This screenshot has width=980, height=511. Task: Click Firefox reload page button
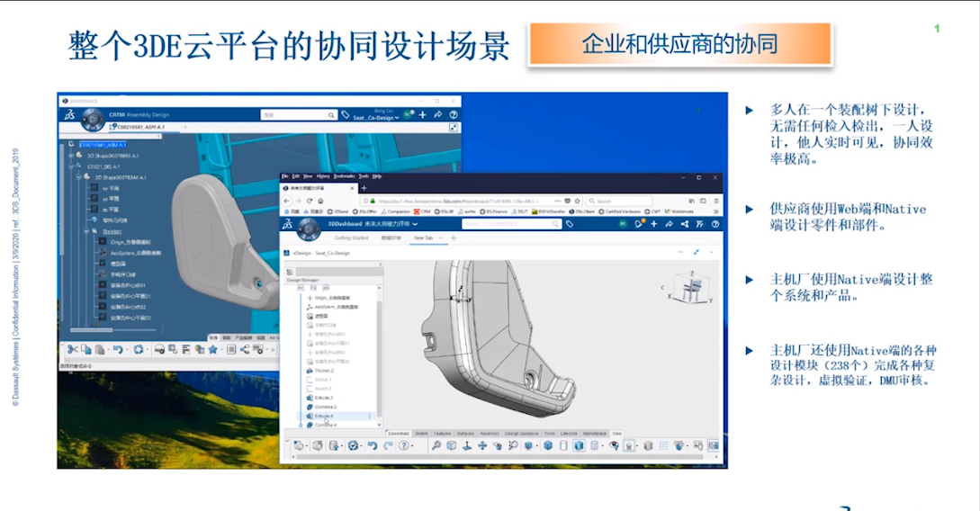click(x=310, y=202)
